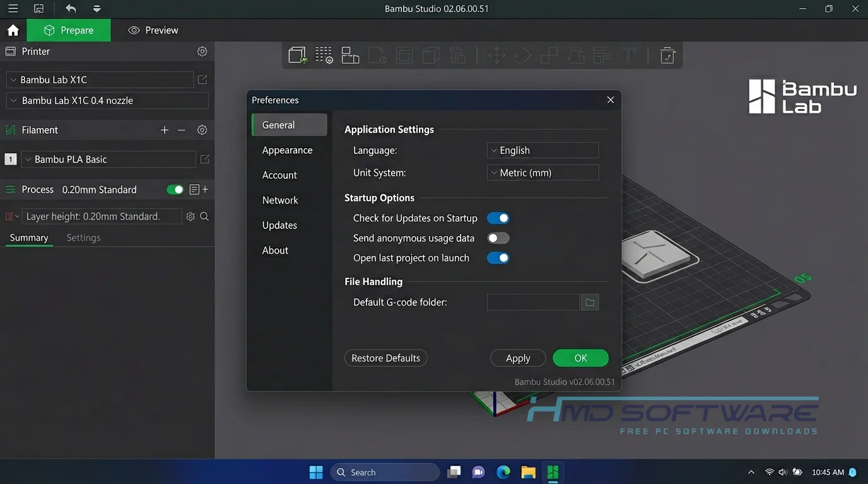Screen dimensions: 868x484
Task: Click the Add model cube toolbar icon
Action: 297,55
